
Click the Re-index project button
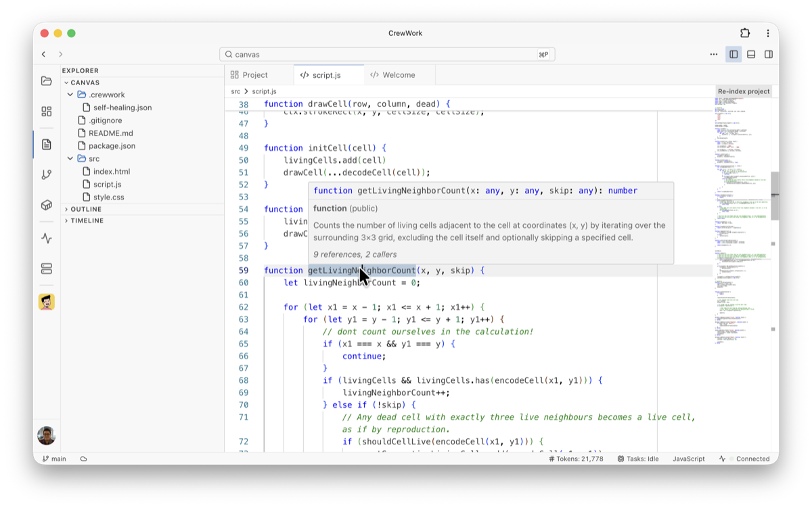744,91
